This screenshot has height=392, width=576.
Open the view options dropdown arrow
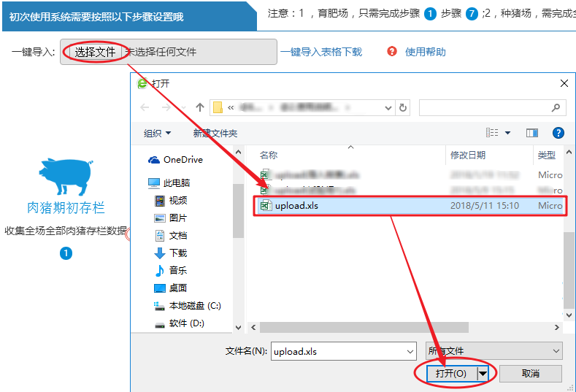508,133
